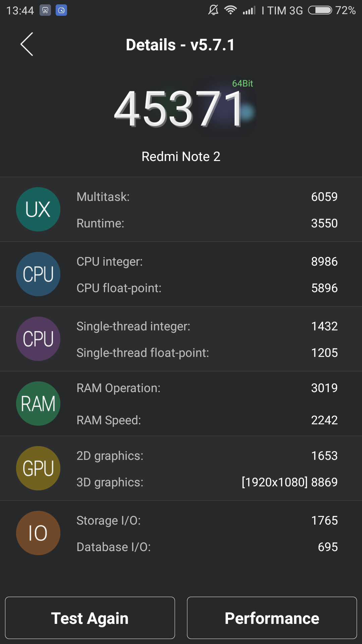Open the Performance button
This screenshot has width=362, height=644.
[272, 618]
